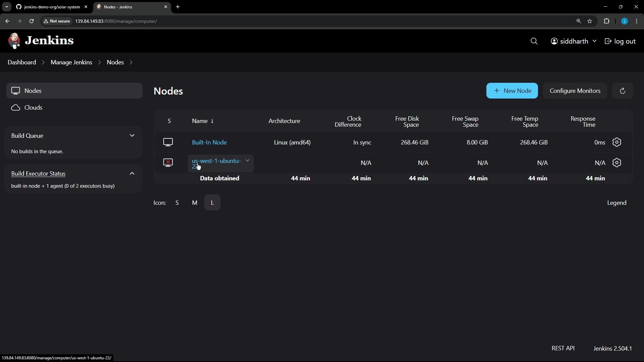Viewport: 644px width, 362px height.
Task: Open the browser three-dot menu
Action: (637, 21)
